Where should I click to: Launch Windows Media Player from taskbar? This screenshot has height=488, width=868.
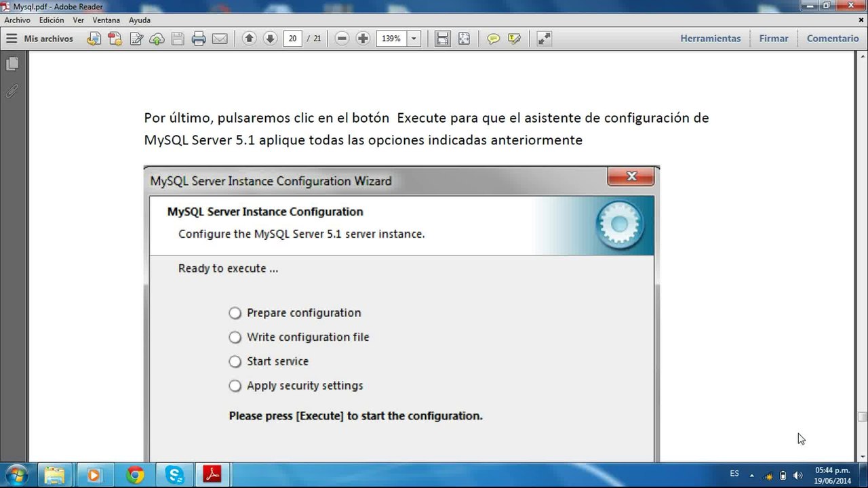point(94,474)
